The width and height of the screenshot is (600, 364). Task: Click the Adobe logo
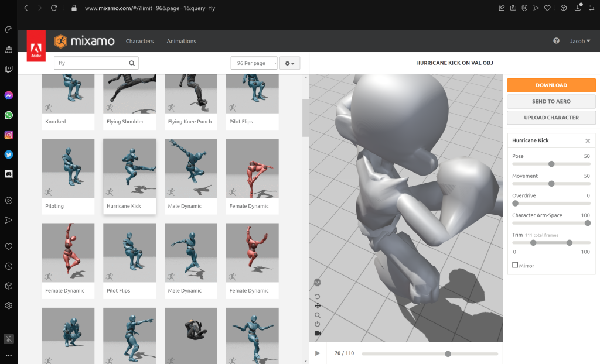pos(36,46)
